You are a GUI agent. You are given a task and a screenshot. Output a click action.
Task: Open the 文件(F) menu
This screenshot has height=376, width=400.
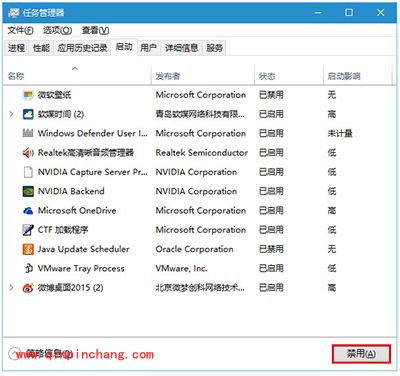(x=20, y=30)
